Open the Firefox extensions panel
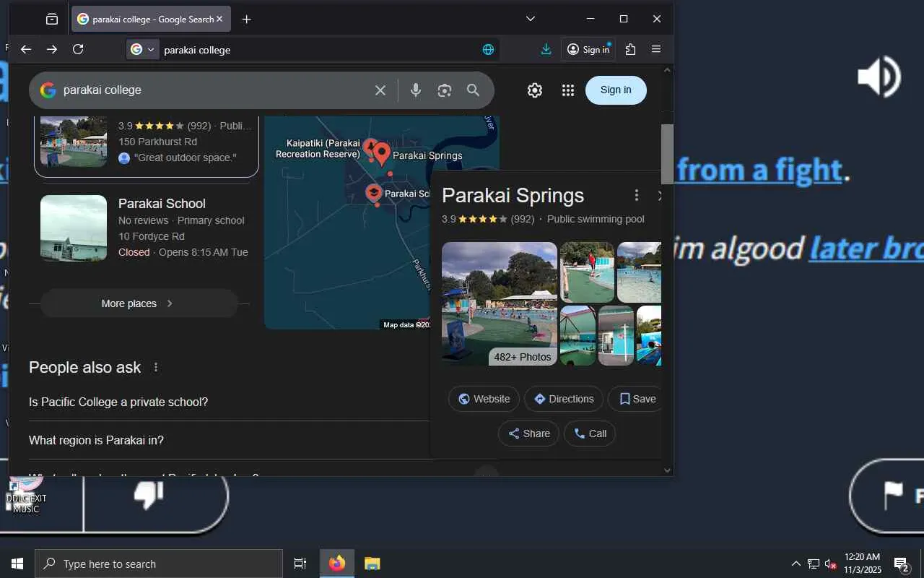 click(630, 49)
